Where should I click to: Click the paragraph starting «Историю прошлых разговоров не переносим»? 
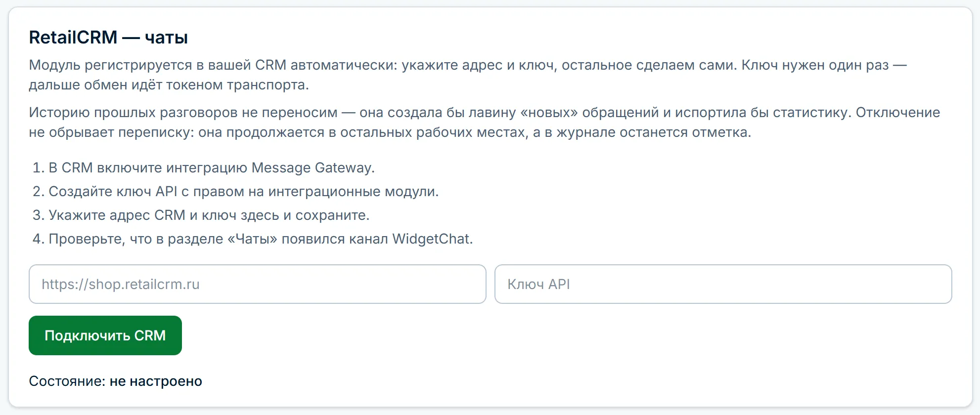coord(485,123)
